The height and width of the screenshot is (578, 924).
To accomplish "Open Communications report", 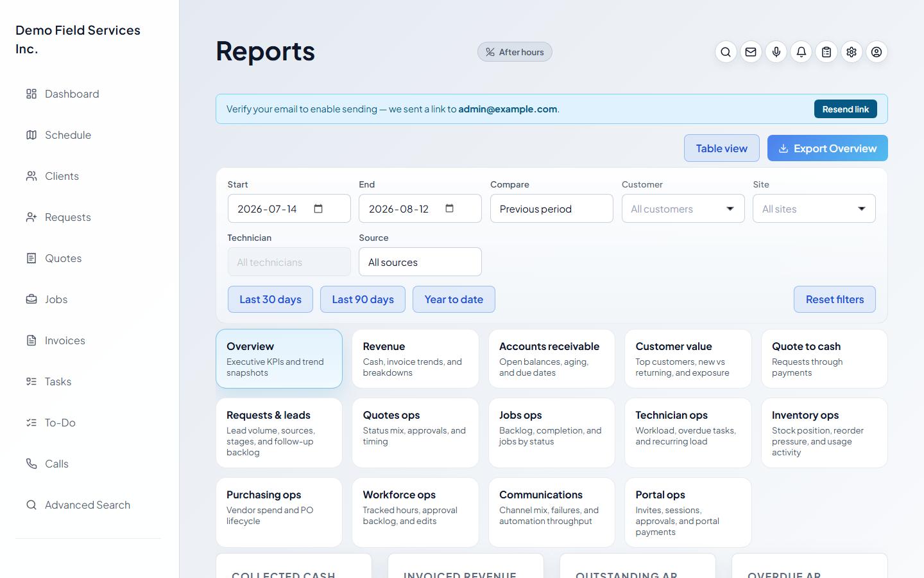I will coord(552,512).
